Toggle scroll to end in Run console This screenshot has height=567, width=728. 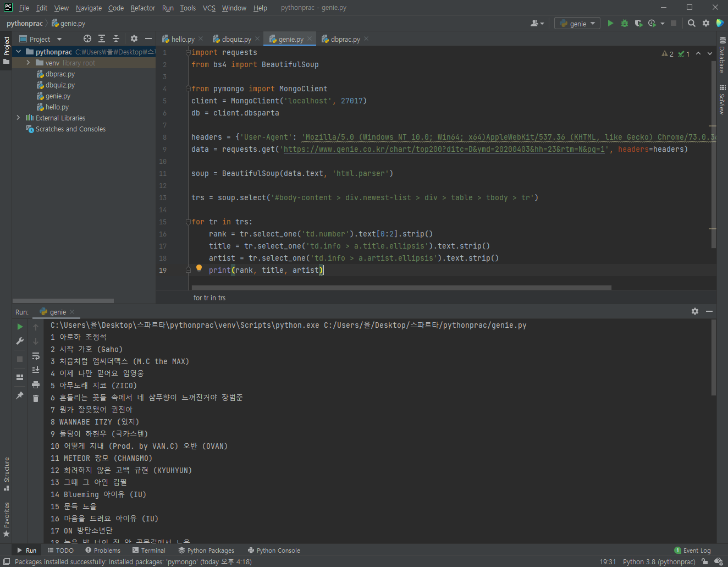point(36,370)
